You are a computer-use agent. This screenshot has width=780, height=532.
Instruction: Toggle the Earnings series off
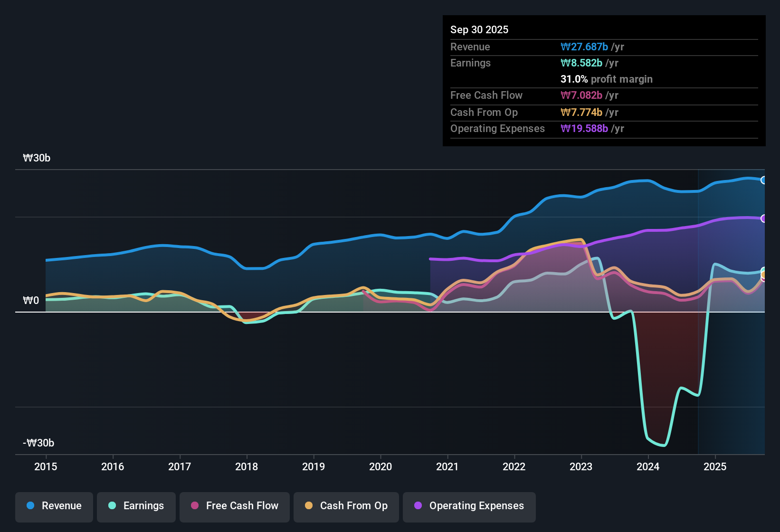(x=136, y=506)
